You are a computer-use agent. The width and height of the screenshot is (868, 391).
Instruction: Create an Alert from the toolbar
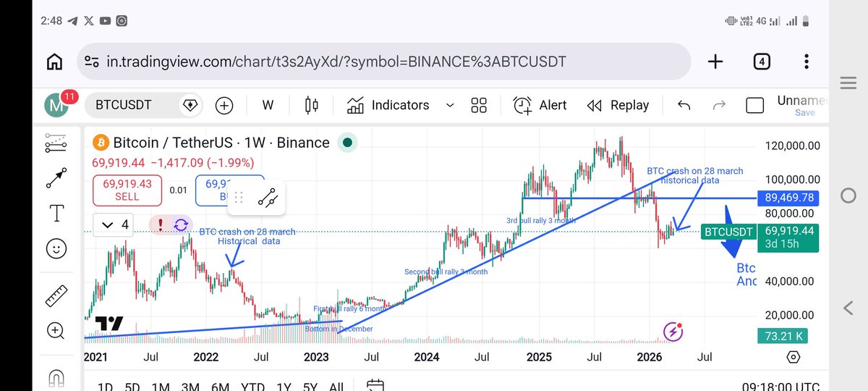[540, 106]
